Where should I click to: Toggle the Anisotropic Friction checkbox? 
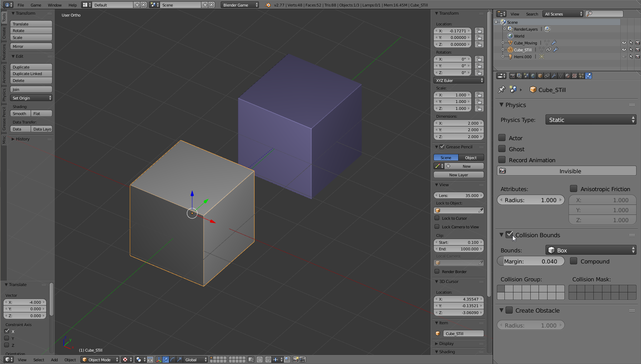coord(574,189)
